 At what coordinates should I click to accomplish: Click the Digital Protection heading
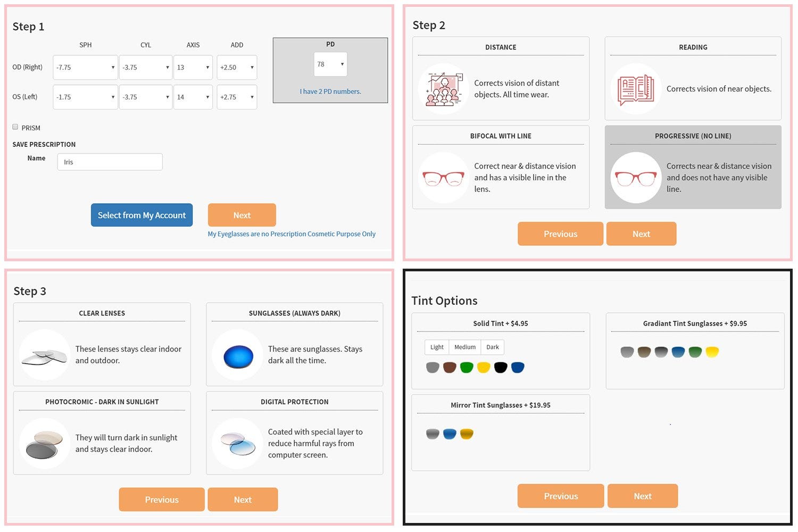point(294,402)
